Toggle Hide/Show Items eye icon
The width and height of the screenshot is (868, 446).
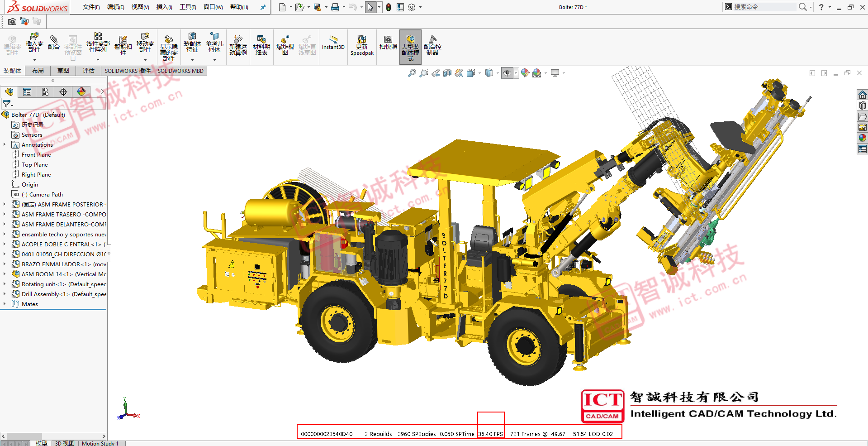coord(507,73)
